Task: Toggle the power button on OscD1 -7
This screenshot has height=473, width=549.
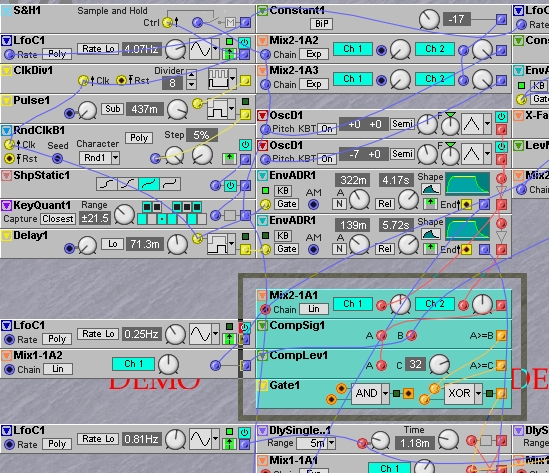Action: pyautogui.click(x=501, y=146)
